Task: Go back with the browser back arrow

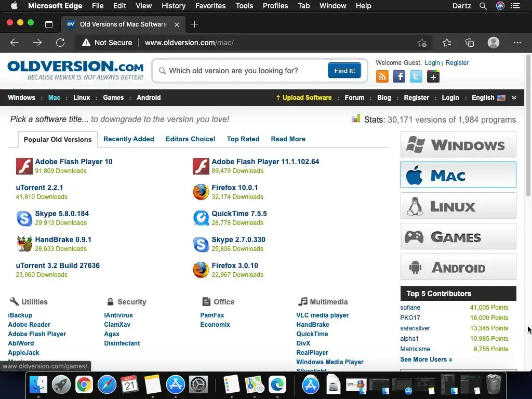Action: pyautogui.click(x=15, y=43)
